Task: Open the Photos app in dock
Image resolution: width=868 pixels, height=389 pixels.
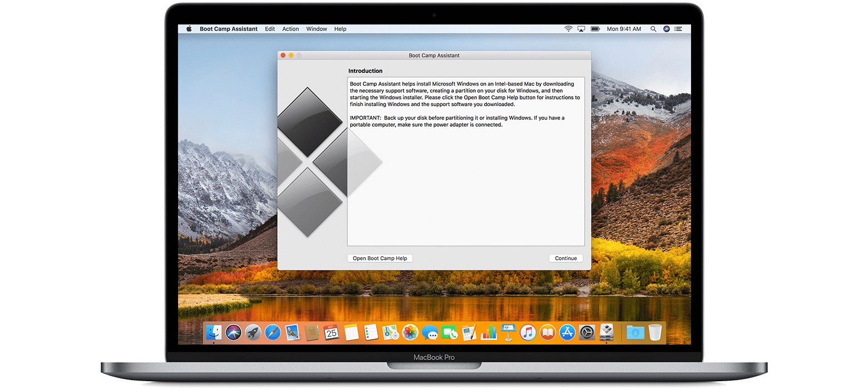Action: pyautogui.click(x=410, y=332)
